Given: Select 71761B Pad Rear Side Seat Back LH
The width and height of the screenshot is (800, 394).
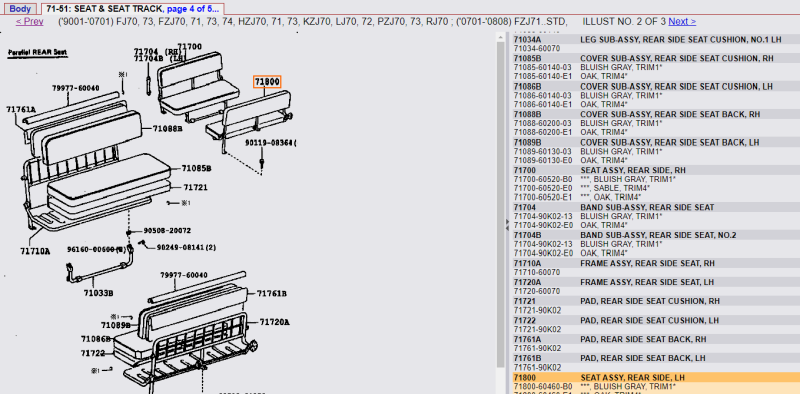Looking at the screenshot, I should (x=656, y=358).
